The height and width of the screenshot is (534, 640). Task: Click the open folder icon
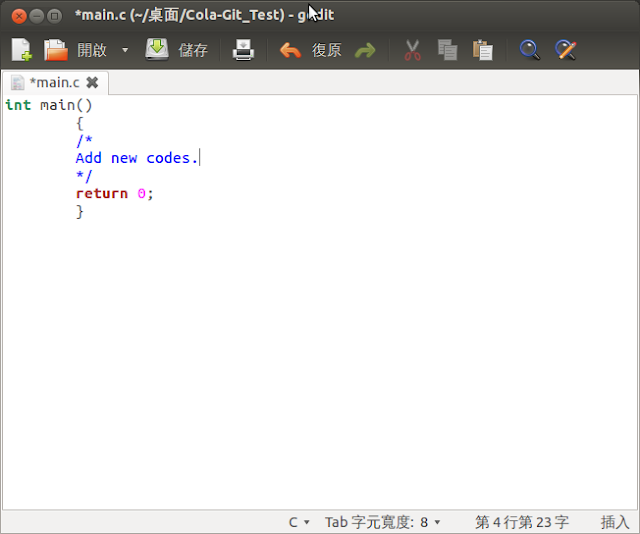[56, 50]
